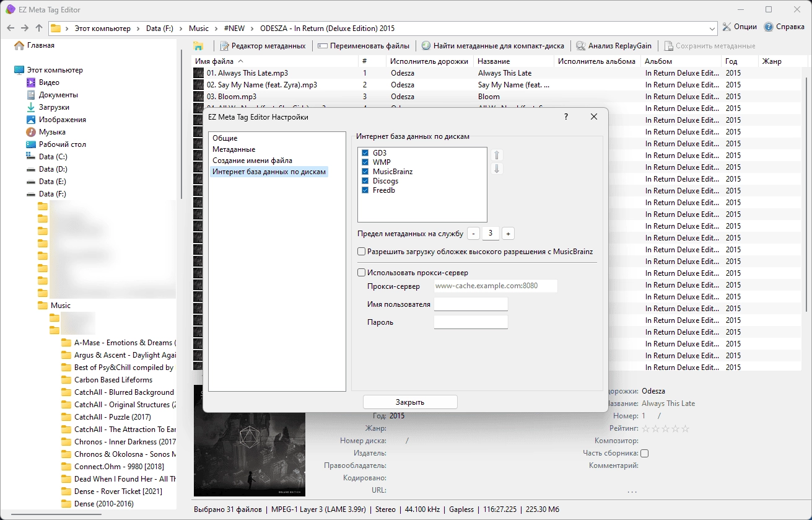Sort by Исполнитель дорожки column header

click(x=430, y=61)
